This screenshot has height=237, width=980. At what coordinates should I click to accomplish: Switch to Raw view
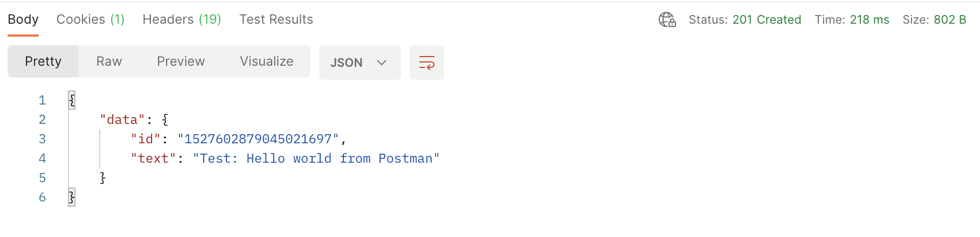[x=109, y=61]
